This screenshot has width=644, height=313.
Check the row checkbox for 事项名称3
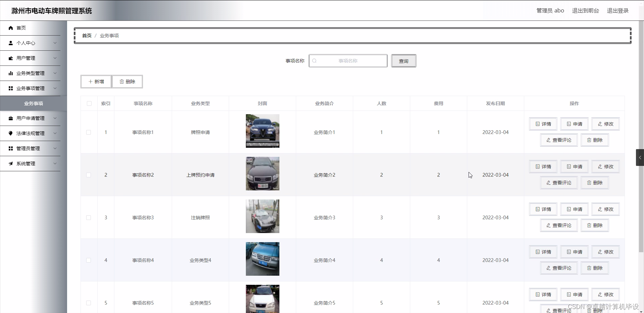(89, 218)
